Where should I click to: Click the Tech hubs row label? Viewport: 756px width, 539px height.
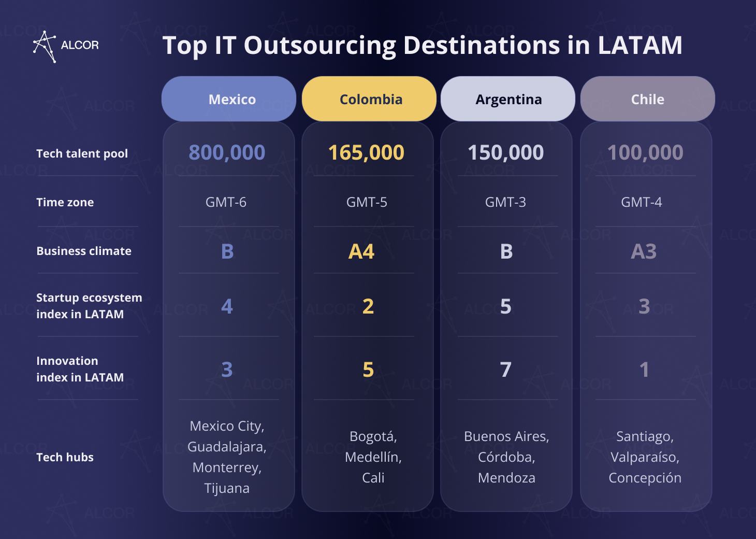(x=64, y=457)
